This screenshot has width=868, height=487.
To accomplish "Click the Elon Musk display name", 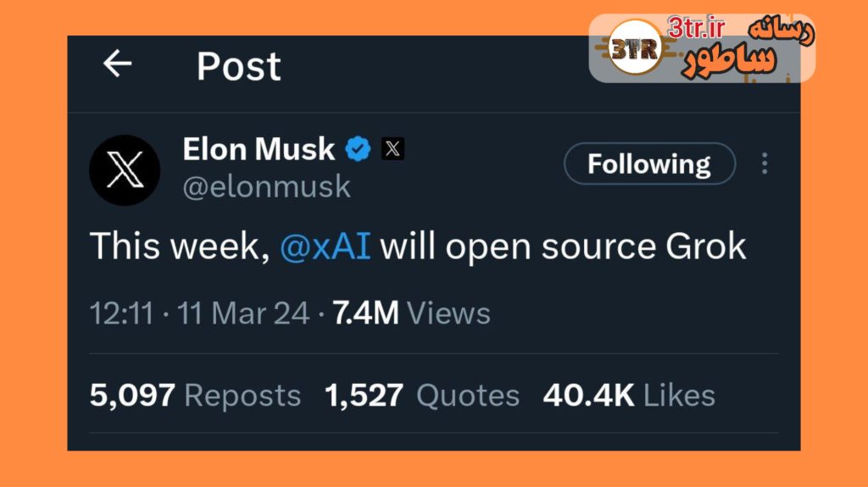I will coord(259,150).
